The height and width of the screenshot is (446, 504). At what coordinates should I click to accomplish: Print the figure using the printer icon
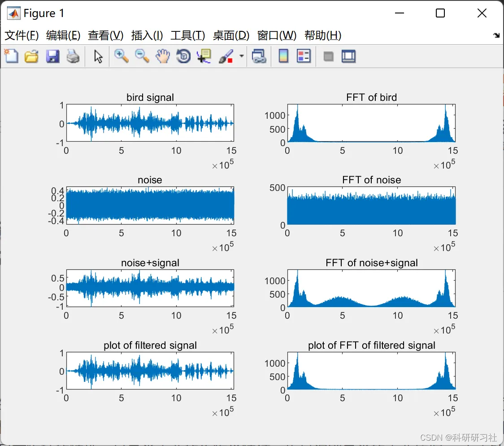click(x=73, y=56)
